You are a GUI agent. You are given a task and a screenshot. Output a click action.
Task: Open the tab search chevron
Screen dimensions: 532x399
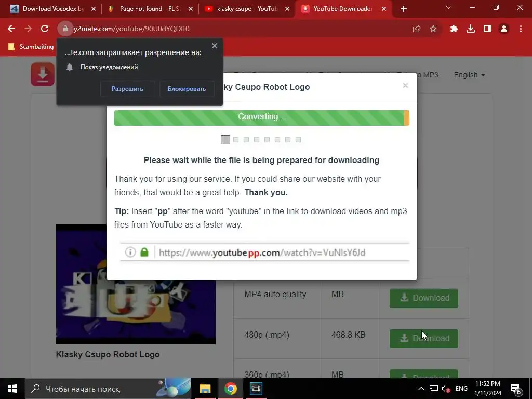(448, 7)
